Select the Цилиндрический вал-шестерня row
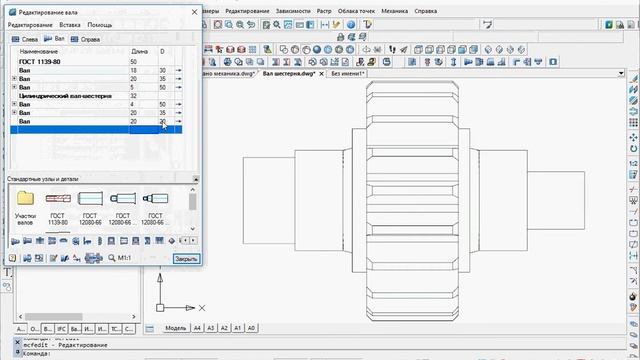This screenshot has height=360, width=640. pos(96,96)
